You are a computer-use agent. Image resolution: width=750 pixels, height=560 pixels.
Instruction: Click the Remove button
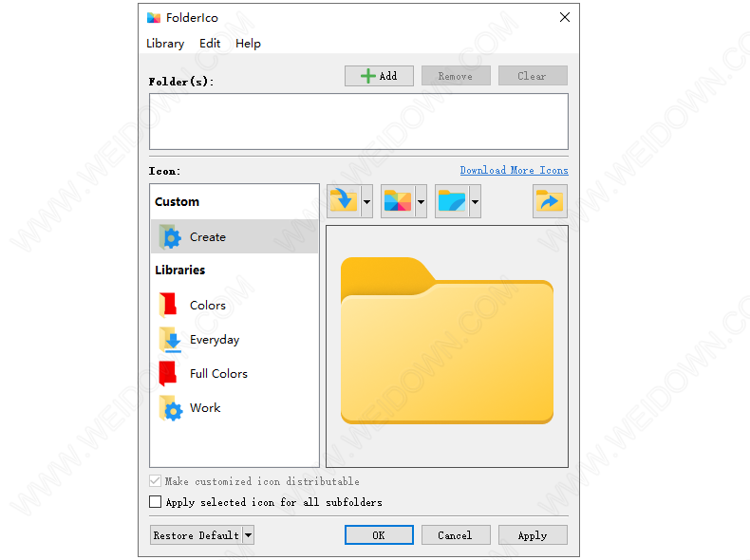click(x=456, y=76)
